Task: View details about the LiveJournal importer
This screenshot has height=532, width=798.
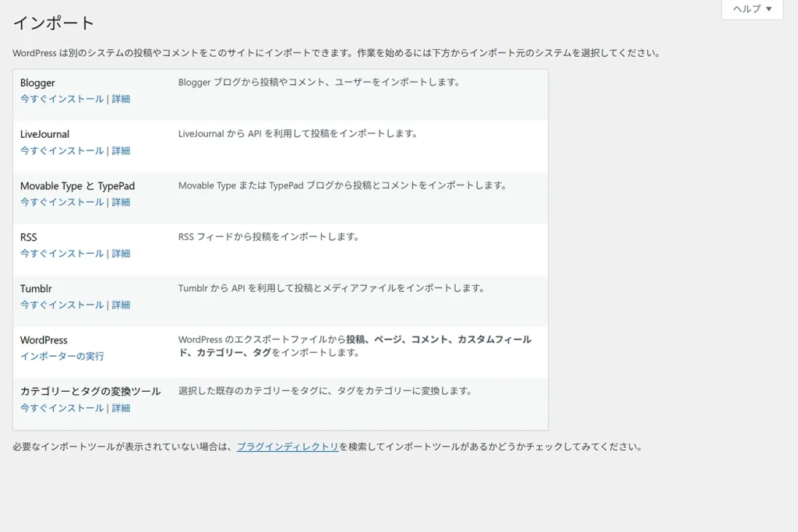Action: [x=121, y=150]
